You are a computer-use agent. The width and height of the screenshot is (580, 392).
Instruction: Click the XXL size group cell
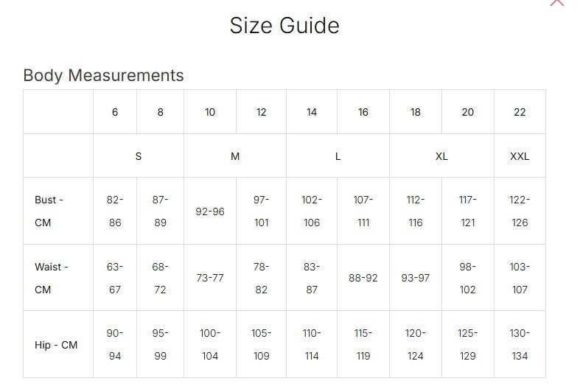pos(520,156)
